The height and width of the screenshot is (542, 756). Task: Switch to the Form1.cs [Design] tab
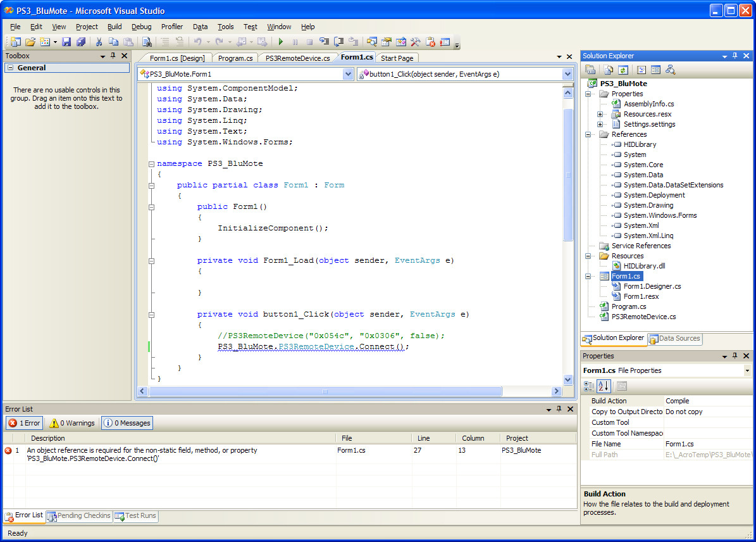tap(177, 58)
